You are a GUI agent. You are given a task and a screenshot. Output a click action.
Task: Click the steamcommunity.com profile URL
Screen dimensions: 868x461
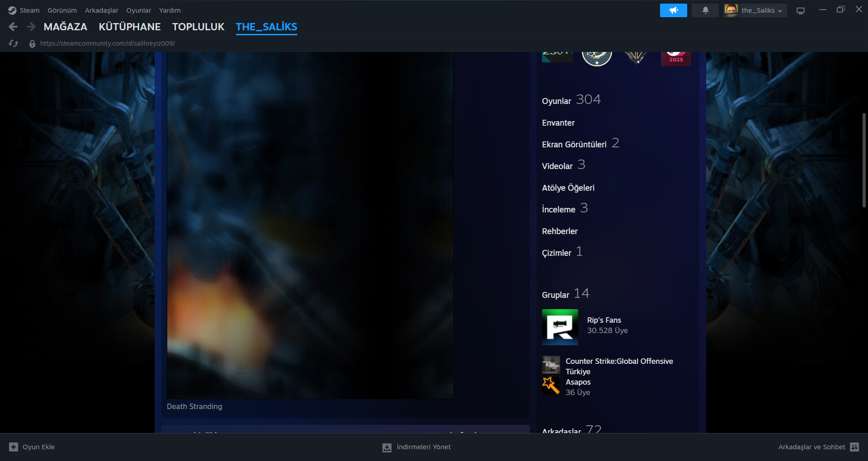(108, 43)
